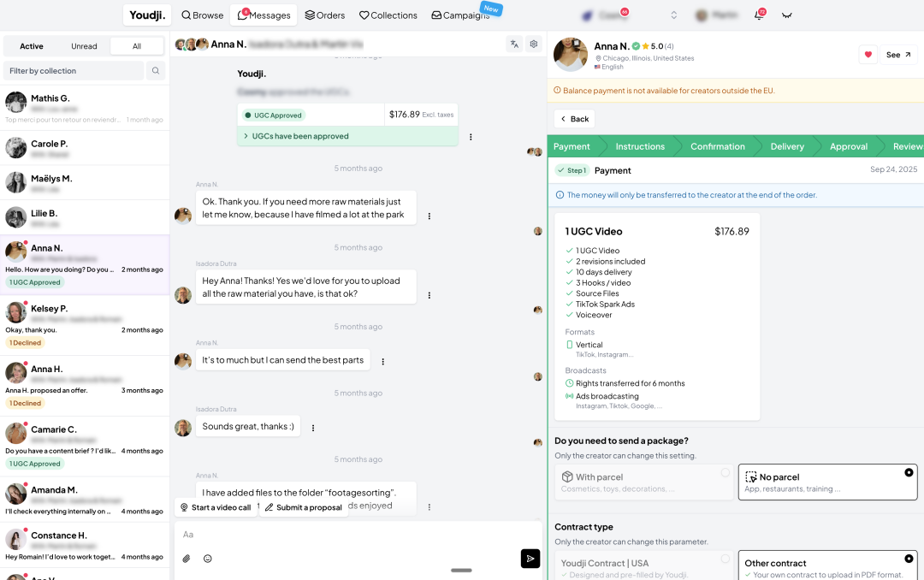This screenshot has width=924, height=580.
Task: Open the workspace switcher dropdown arrows
Action: click(x=673, y=15)
